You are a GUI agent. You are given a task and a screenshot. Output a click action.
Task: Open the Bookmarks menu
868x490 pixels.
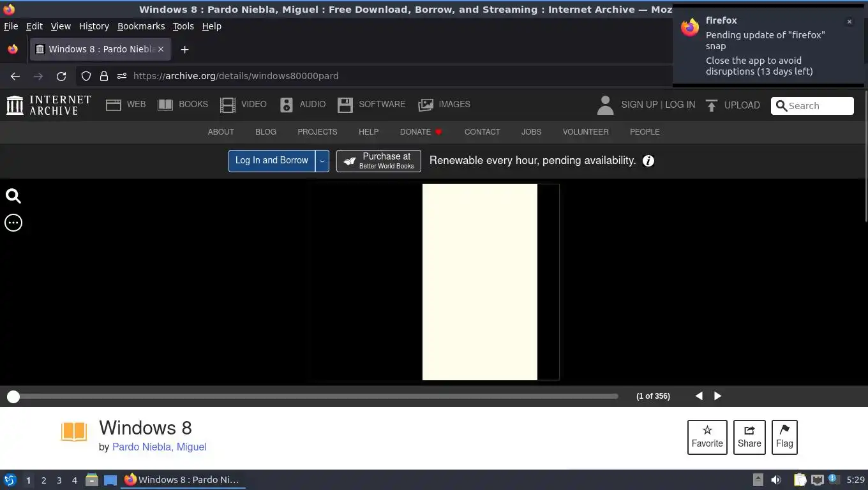(141, 26)
